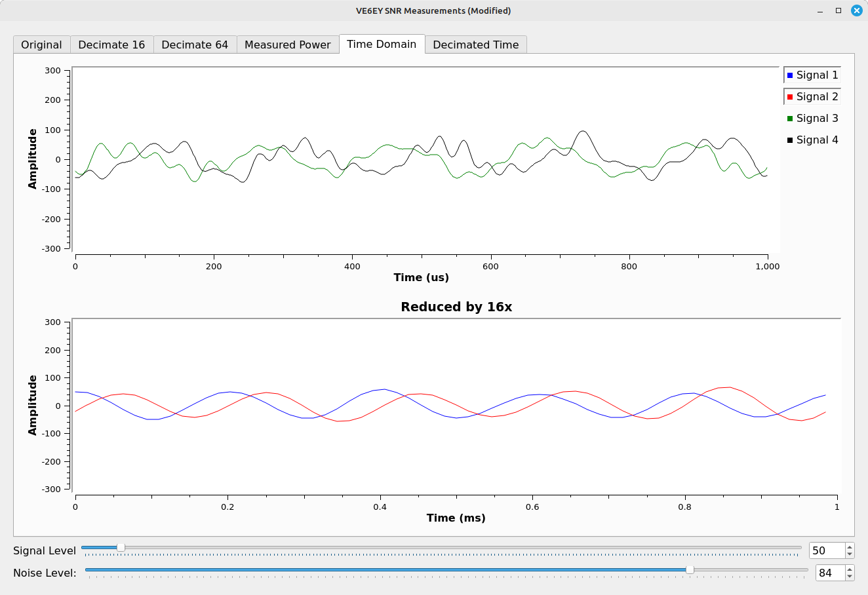This screenshot has width=868, height=595.
Task: Toggle Signal 1 legend entry
Action: (x=812, y=75)
